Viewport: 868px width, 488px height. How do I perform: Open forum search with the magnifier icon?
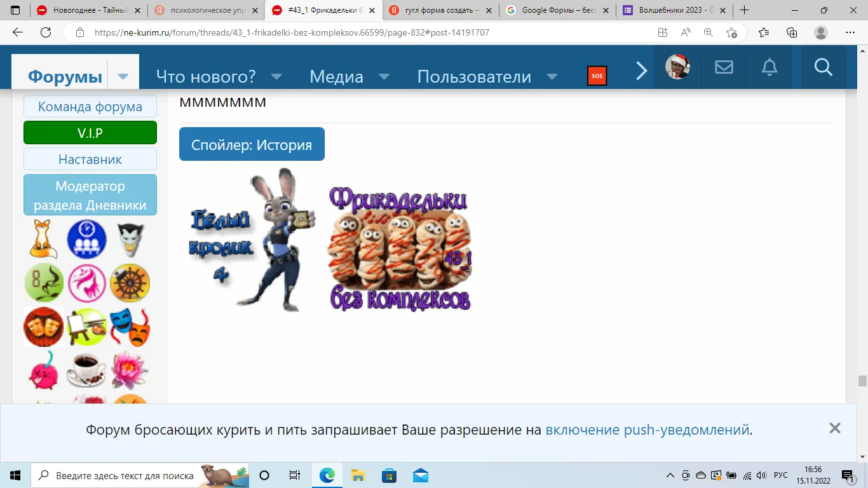click(823, 67)
